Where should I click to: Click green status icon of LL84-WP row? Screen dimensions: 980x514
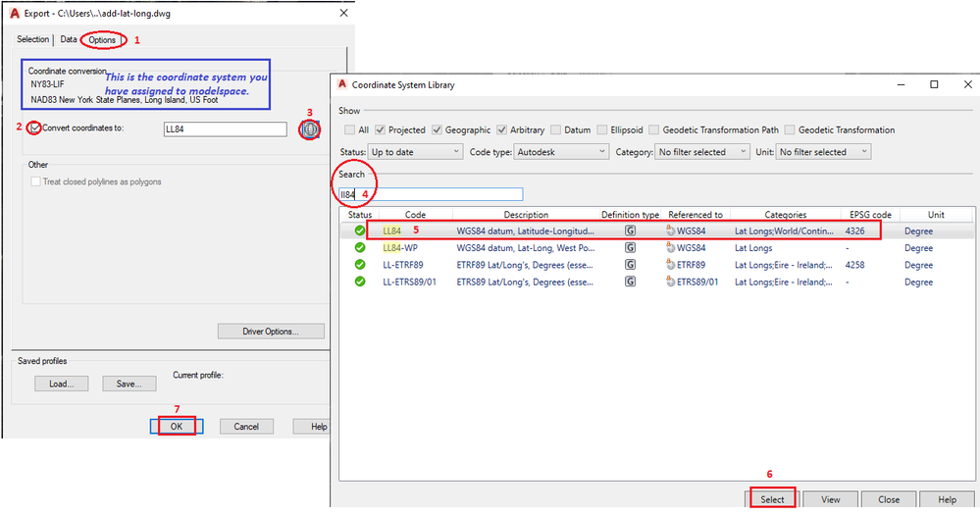359,247
